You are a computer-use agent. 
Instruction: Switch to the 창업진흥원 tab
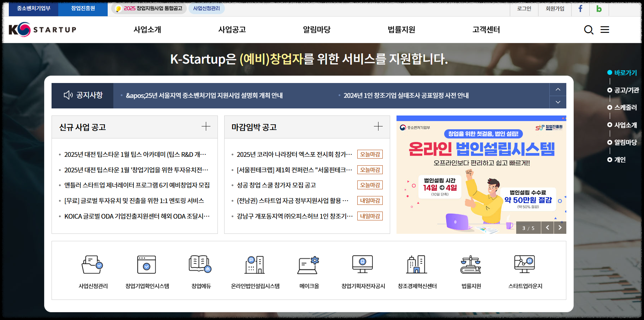tap(83, 9)
